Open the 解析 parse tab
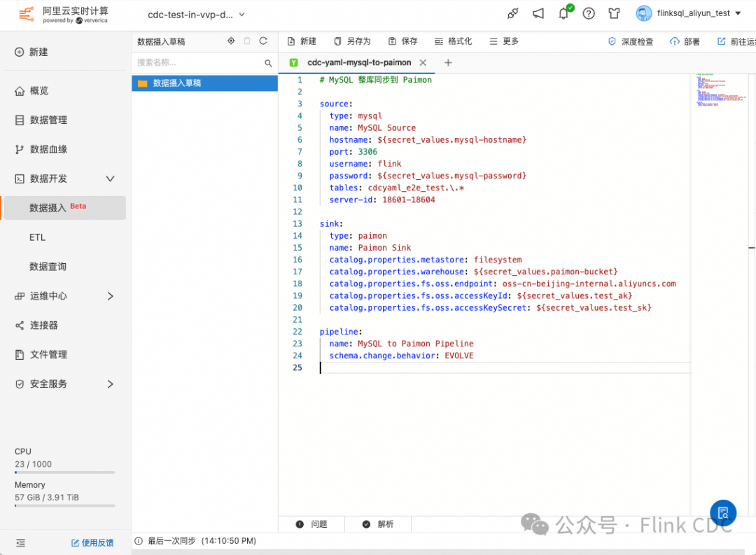Screen dimensions: 756x555 (378, 524)
